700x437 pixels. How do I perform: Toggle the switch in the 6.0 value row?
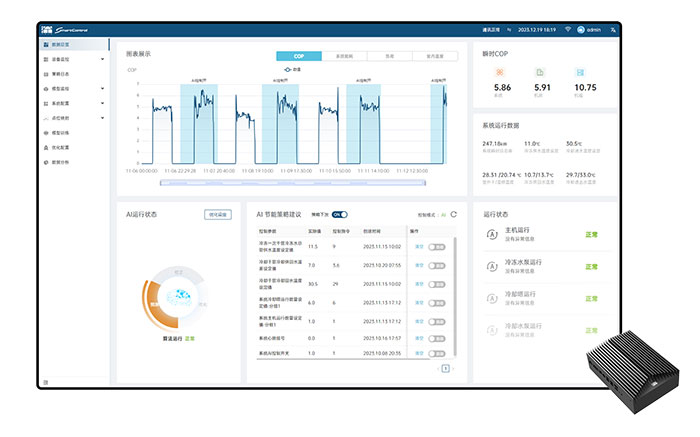pyautogui.click(x=437, y=303)
